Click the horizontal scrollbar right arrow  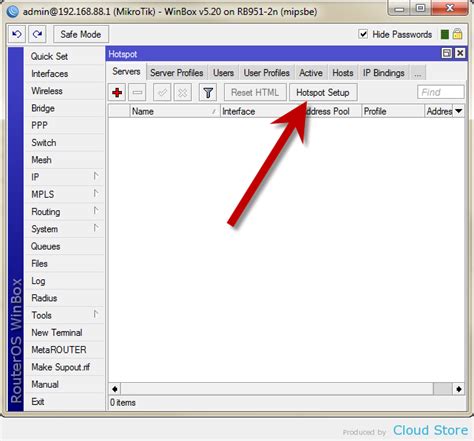pyautogui.click(x=459, y=389)
